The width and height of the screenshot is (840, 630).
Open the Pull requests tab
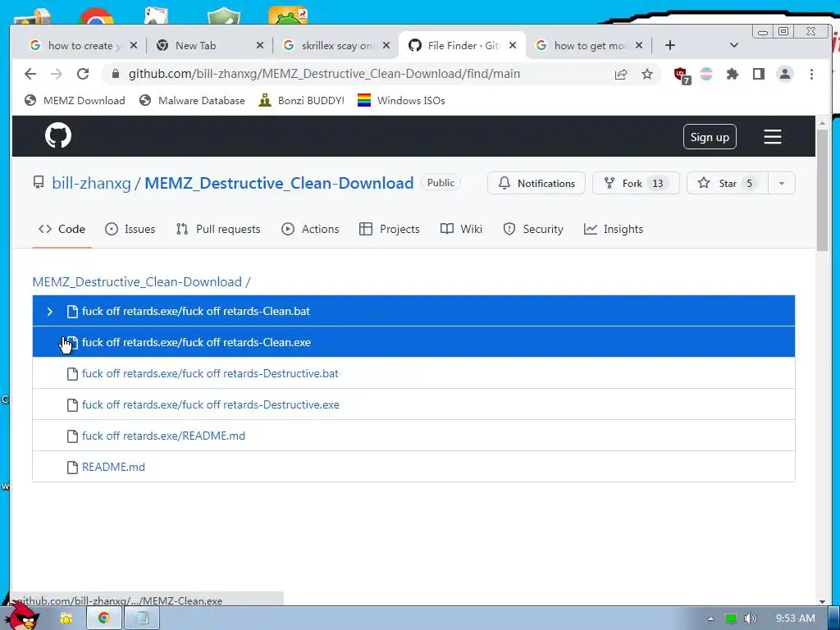coord(218,230)
